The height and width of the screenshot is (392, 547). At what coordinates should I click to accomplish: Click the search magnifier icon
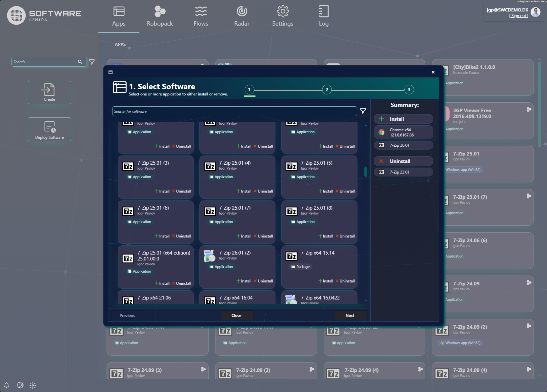point(80,62)
